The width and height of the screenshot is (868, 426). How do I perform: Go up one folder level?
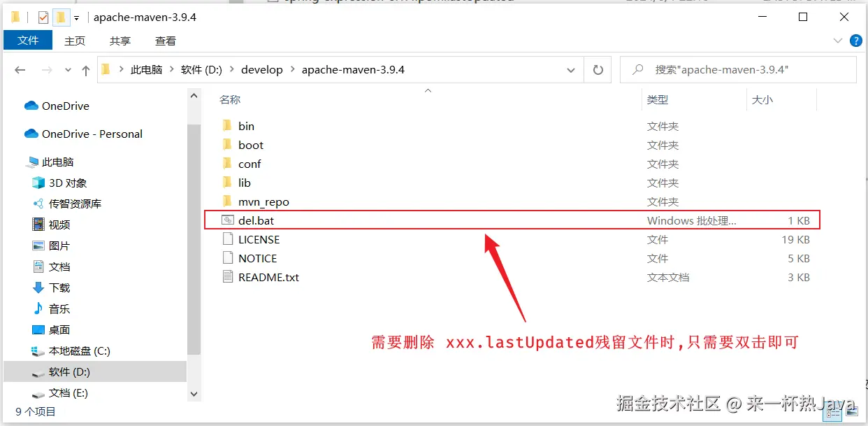point(86,70)
